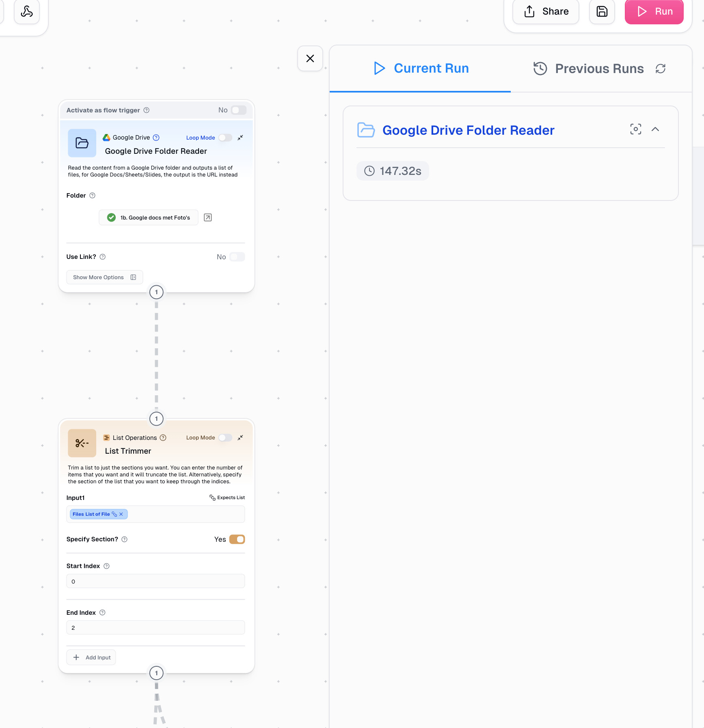The image size is (704, 728).
Task: Click the 'Google Drive Folder Reader' result title
Action: (x=468, y=130)
